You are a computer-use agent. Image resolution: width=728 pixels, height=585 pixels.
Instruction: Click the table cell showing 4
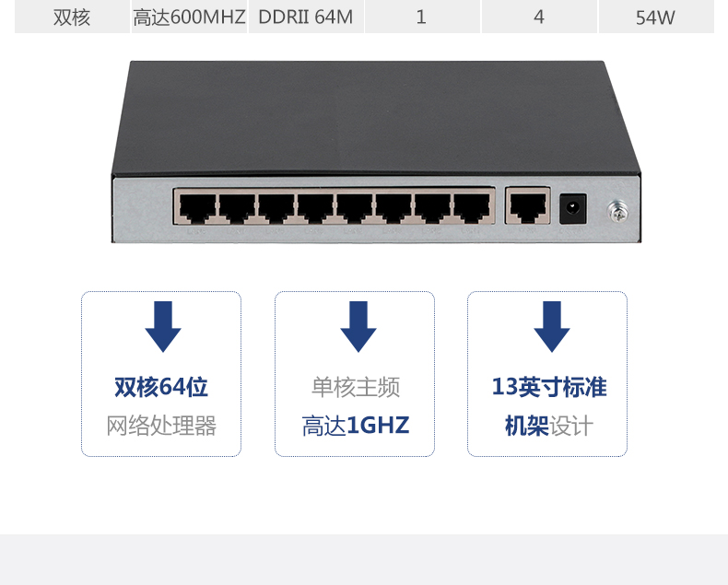[x=539, y=17]
